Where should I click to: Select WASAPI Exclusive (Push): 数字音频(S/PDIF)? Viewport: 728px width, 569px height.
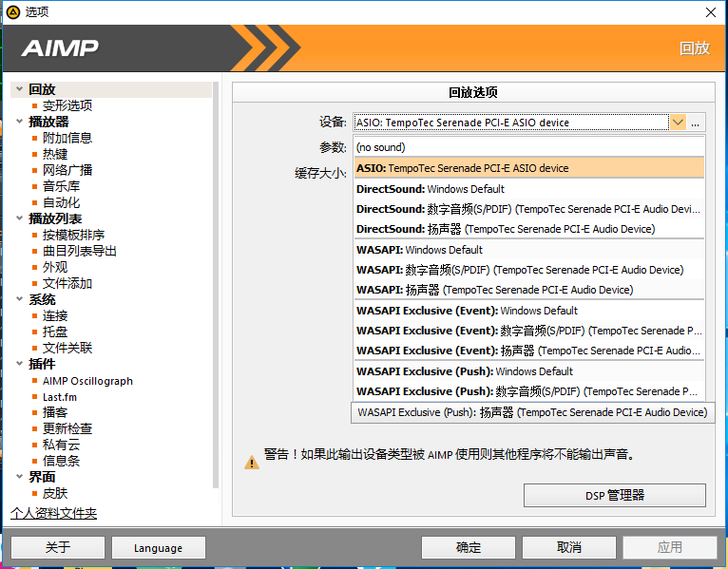(x=528, y=391)
